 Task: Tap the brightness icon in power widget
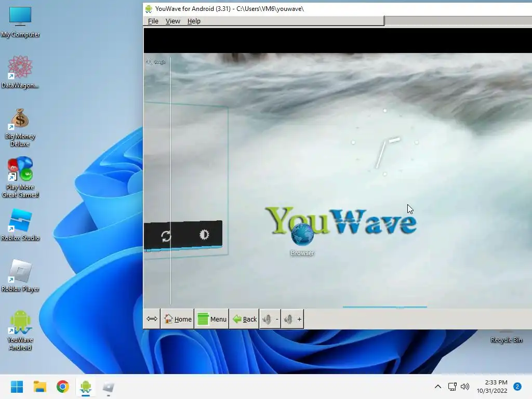coord(204,234)
